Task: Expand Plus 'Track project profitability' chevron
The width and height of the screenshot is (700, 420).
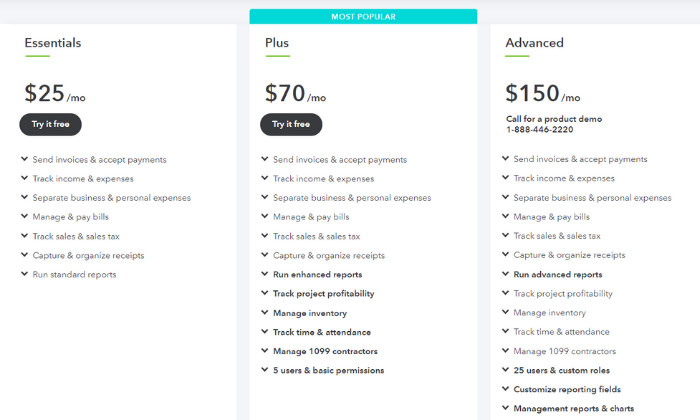Action: [x=265, y=293]
